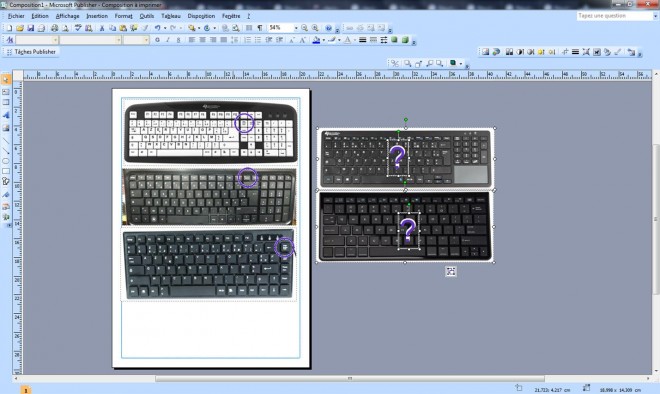Open the zoom percentage dropdown

click(x=295, y=28)
